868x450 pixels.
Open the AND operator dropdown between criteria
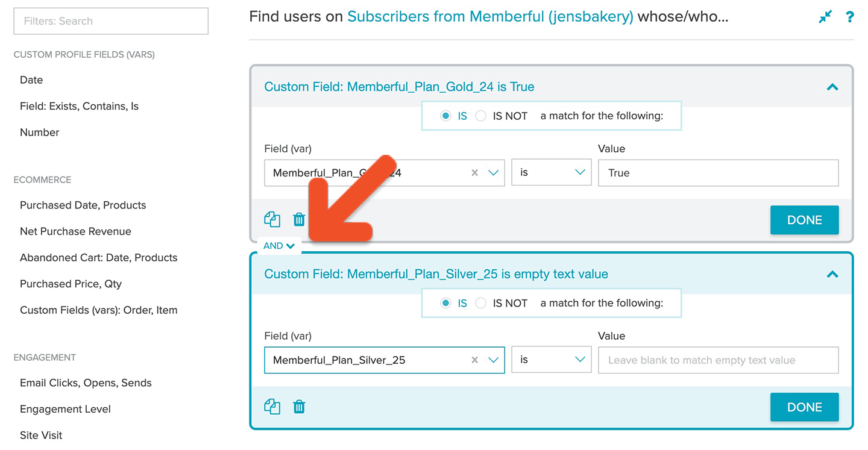[x=279, y=246]
